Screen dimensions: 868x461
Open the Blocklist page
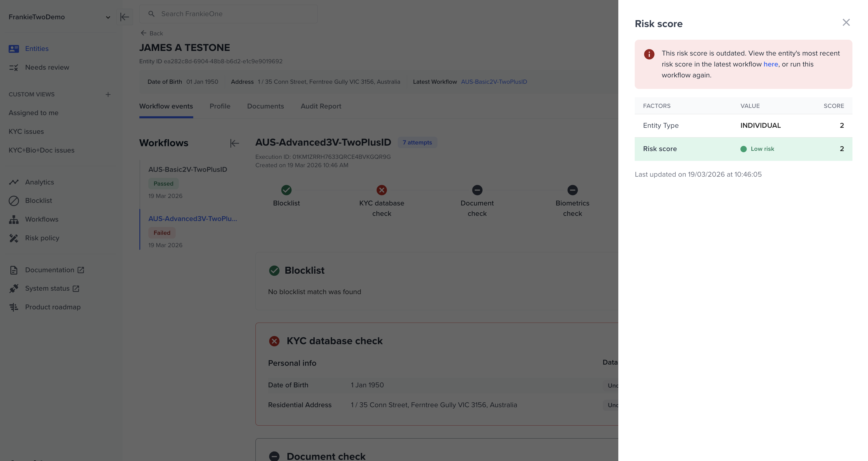click(38, 201)
